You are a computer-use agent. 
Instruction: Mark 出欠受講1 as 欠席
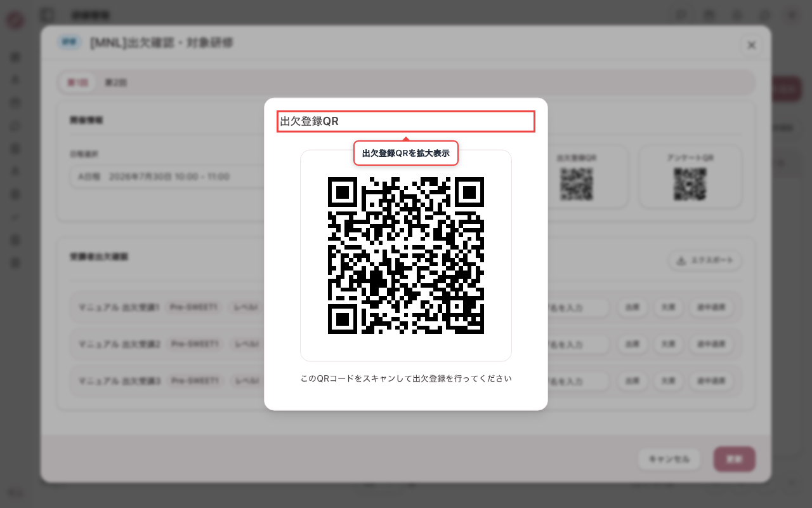click(x=667, y=308)
